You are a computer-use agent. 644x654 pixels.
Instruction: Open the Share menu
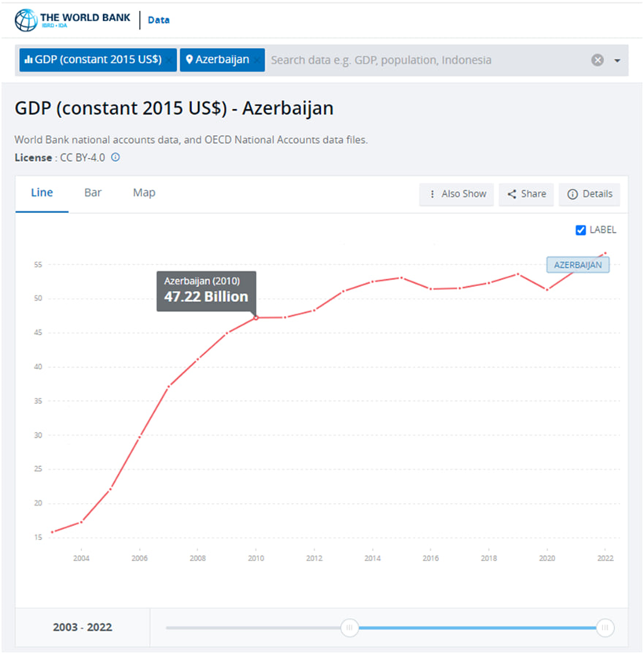click(x=526, y=194)
